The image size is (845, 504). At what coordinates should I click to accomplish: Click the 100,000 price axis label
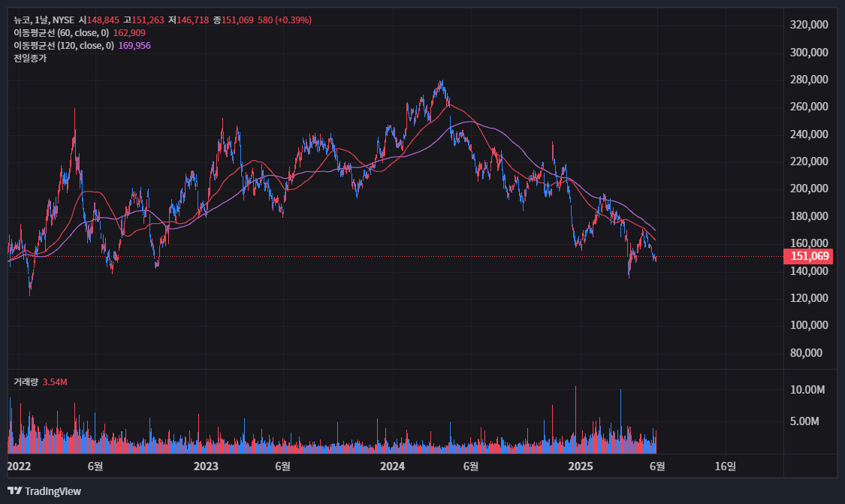[x=809, y=325]
